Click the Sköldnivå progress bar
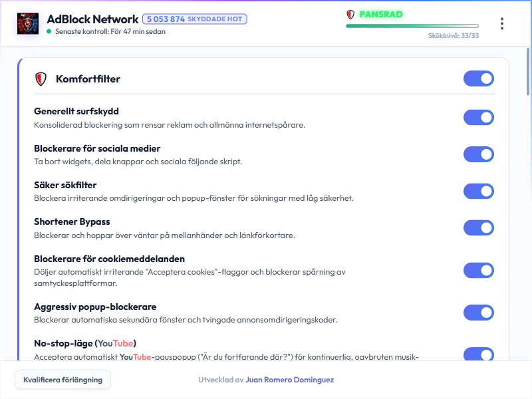 click(412, 26)
